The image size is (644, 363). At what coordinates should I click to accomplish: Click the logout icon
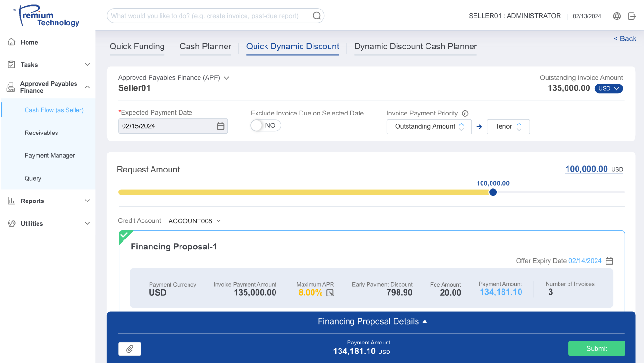632,16
